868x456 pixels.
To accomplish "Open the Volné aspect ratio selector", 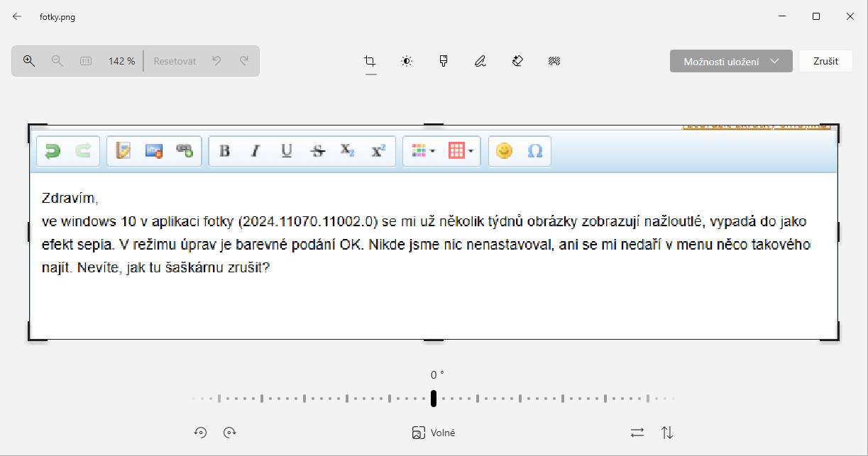I will pos(434,433).
